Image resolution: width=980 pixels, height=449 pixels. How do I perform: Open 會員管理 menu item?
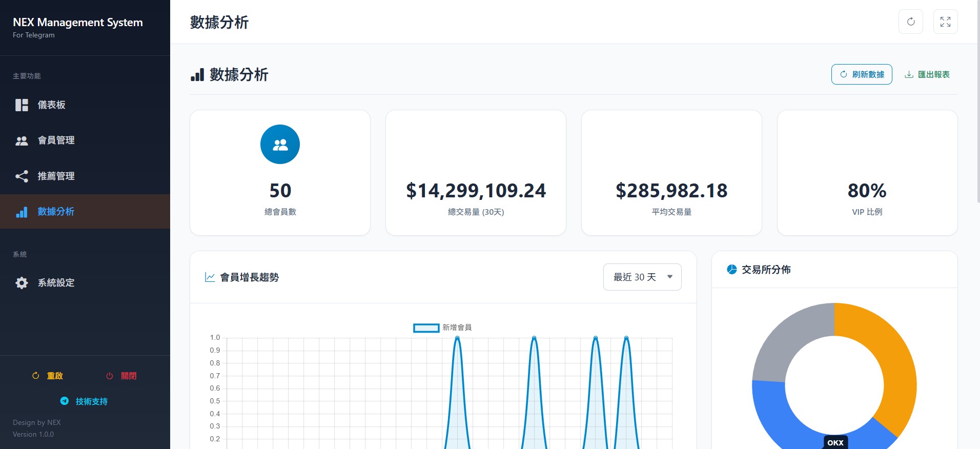[56, 140]
